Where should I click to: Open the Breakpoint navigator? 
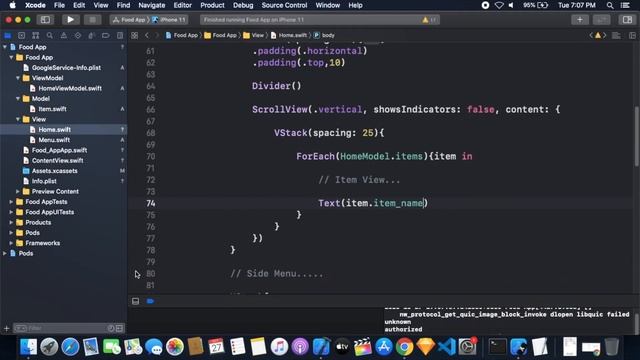pos(106,36)
